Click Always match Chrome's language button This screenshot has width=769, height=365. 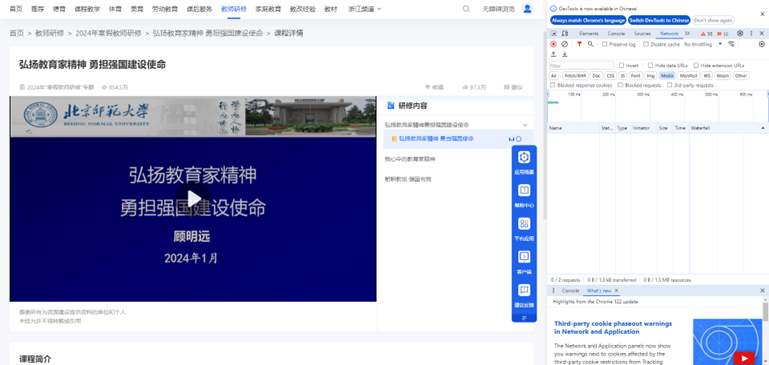click(x=589, y=20)
